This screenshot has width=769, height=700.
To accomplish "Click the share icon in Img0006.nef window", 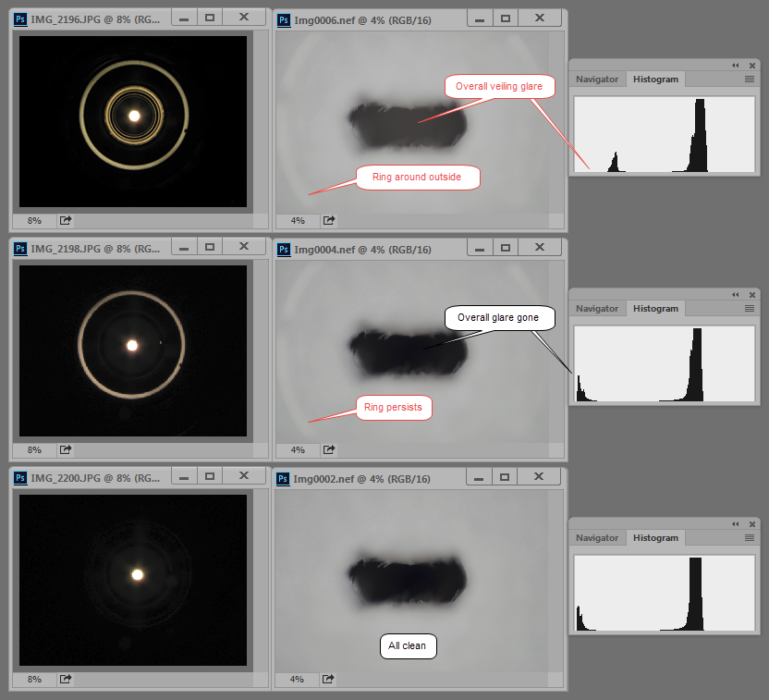I will [x=329, y=220].
